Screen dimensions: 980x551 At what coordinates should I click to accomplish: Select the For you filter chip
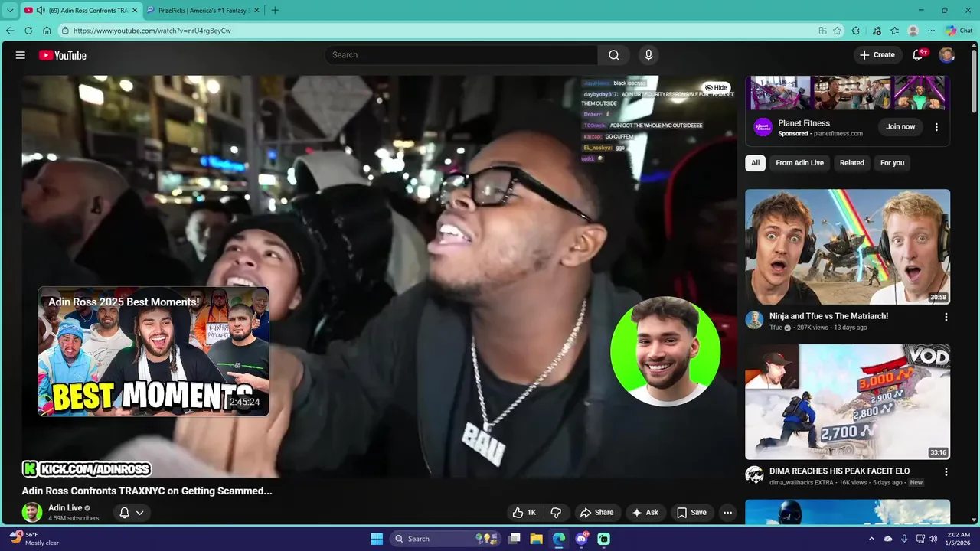pos(892,163)
